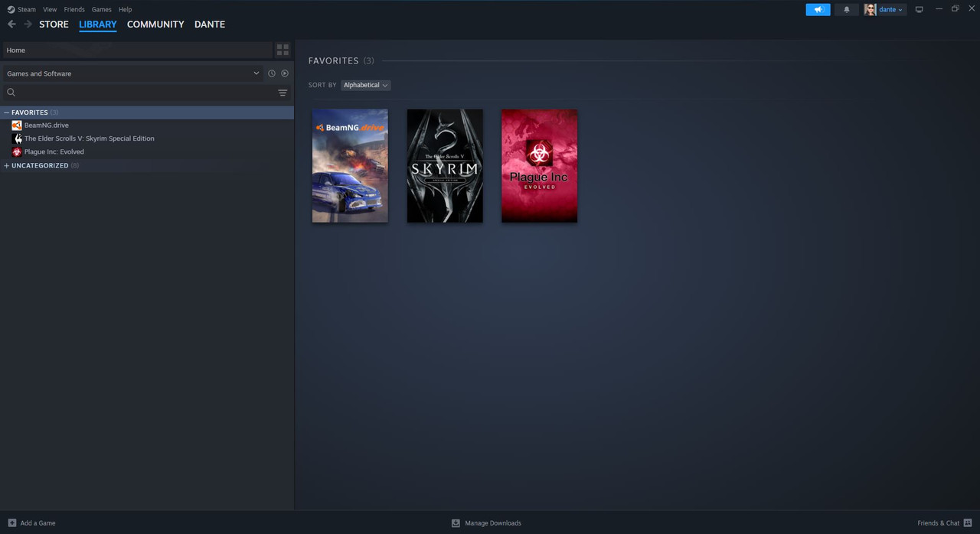Open the Alphabetical sort dropdown
This screenshot has width=980, height=534.
[365, 85]
